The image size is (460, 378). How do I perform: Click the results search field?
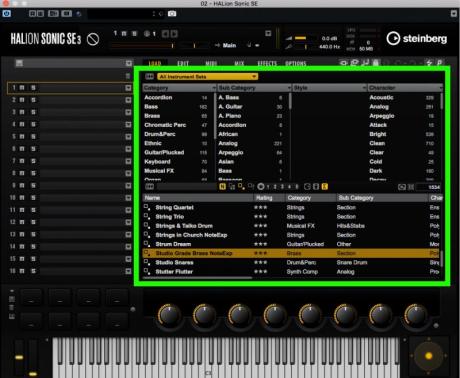click(187, 187)
